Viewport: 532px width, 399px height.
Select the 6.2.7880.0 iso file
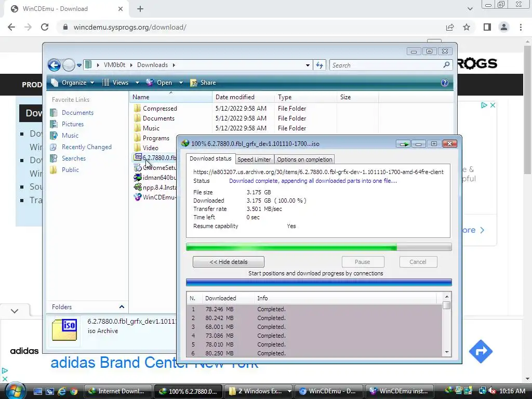[155, 158]
